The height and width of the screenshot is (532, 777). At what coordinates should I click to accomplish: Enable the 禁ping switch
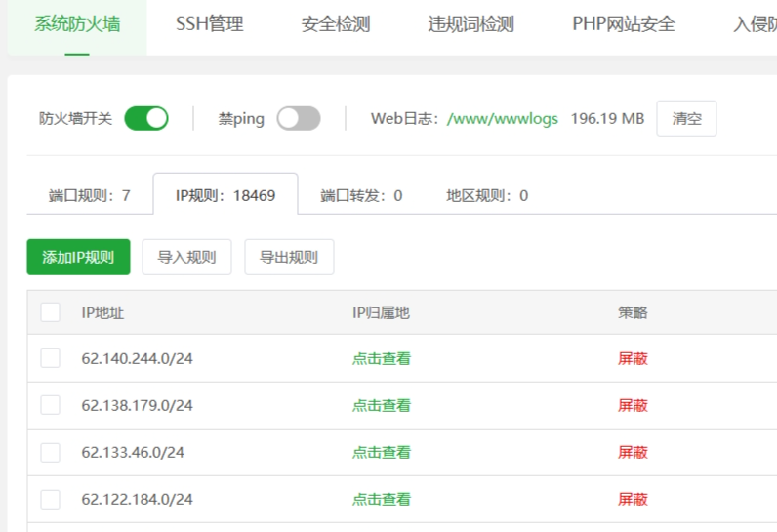click(x=298, y=118)
